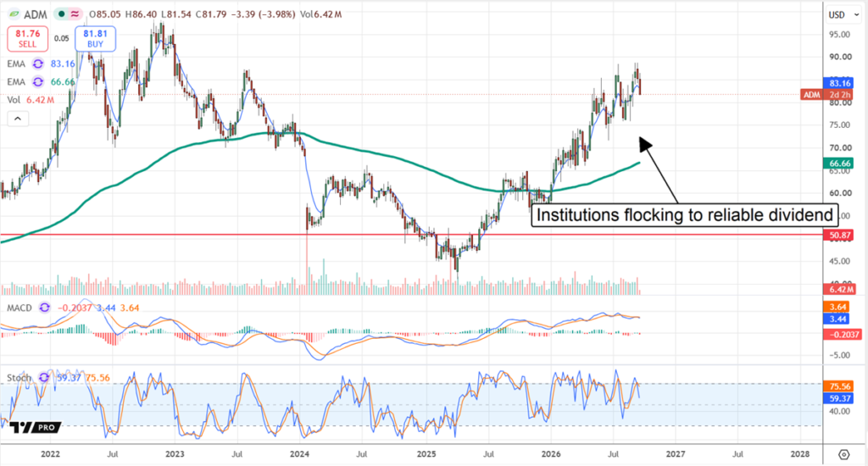Click the pink approximate-data wave icon
Screen dimensions: 868x466
coord(75,14)
